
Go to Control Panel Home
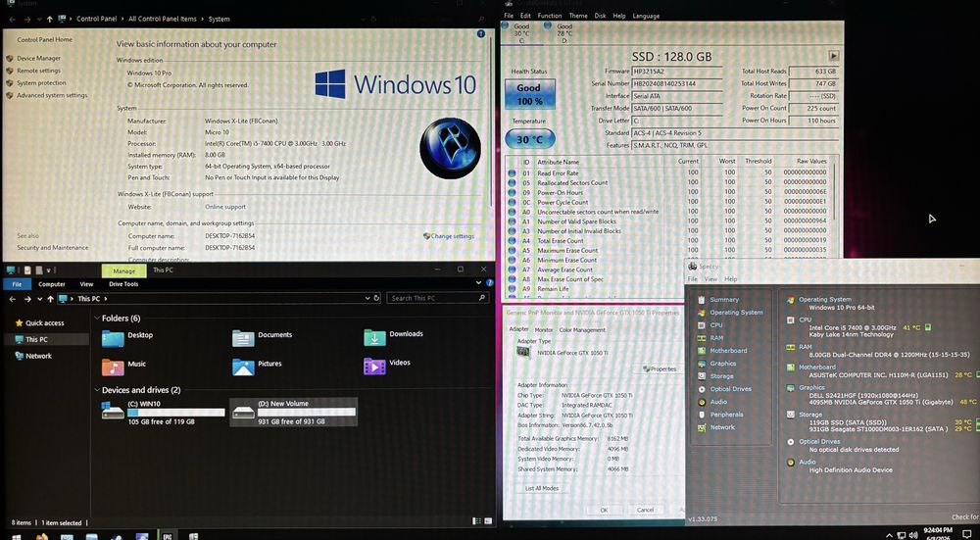(44, 39)
